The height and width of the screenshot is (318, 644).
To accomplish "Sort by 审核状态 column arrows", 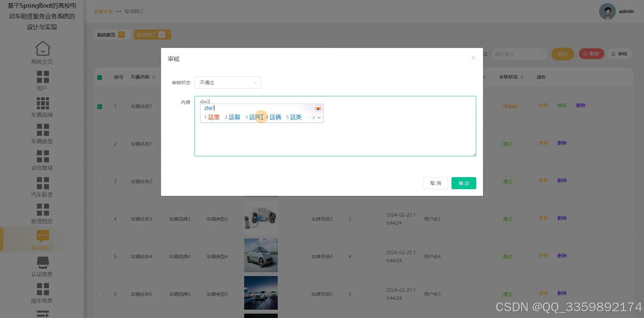I will click(x=522, y=77).
